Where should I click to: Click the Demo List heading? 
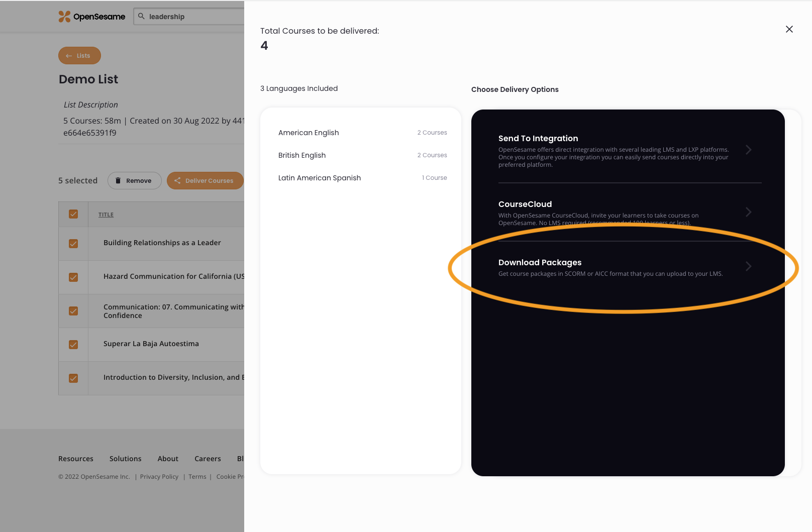88,79
